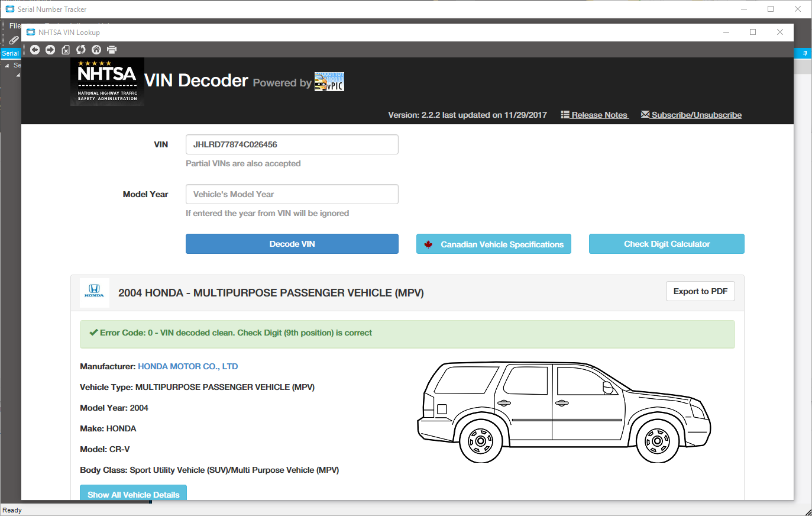Click the NHTSA VIN Lookup title bar icon
This screenshot has height=516, width=812.
click(x=31, y=32)
